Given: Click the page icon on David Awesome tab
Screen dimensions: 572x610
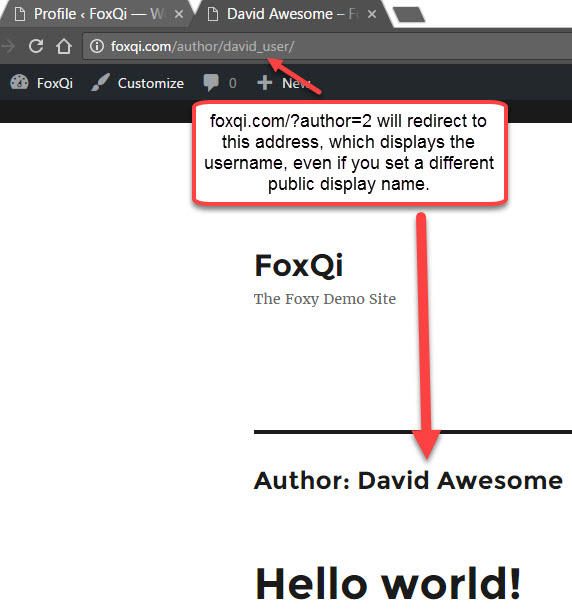Looking at the screenshot, I should click(x=213, y=14).
